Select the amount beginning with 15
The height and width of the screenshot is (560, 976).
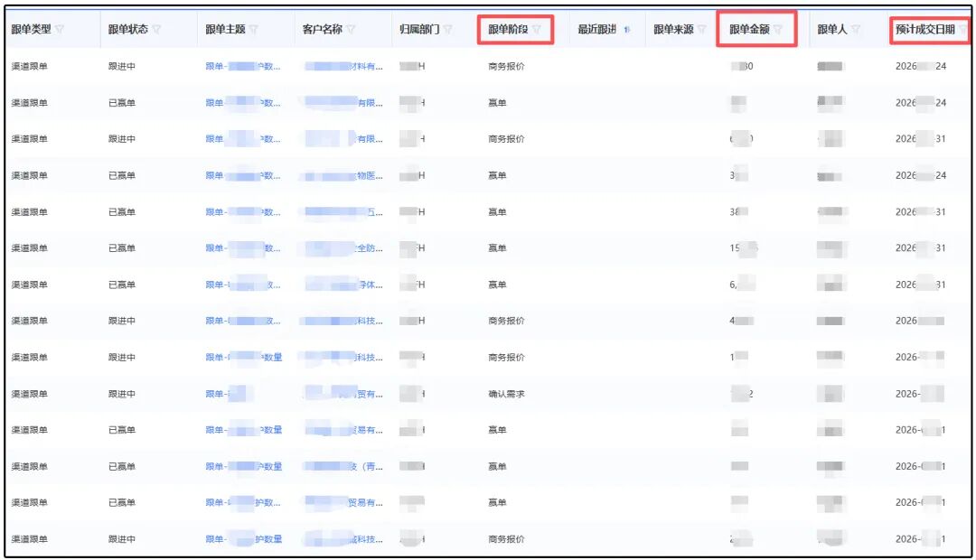pos(743,248)
